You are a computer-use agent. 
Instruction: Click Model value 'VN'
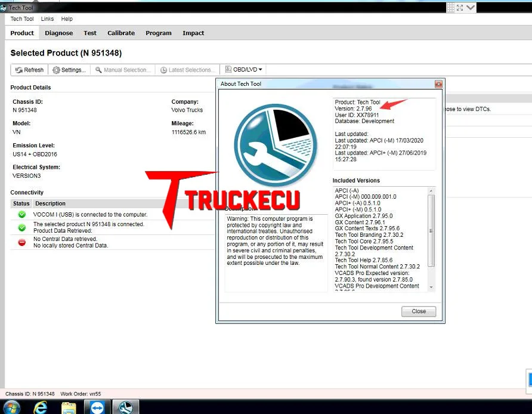click(x=16, y=132)
